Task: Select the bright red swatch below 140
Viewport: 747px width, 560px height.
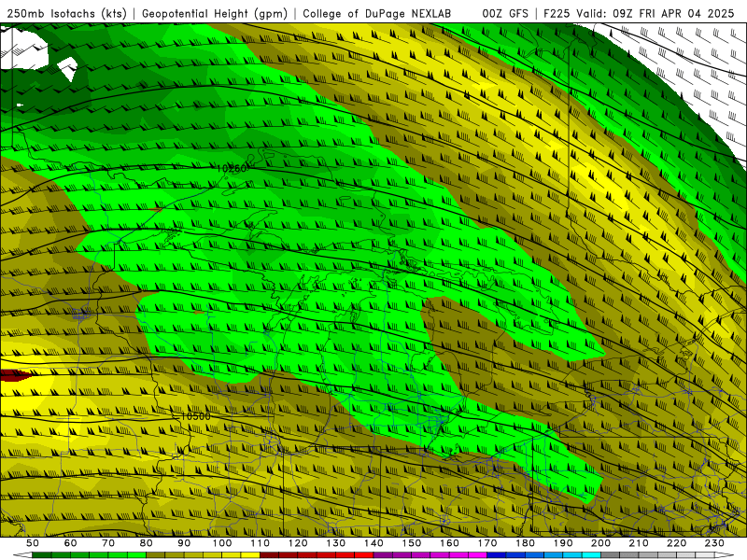Action: click(x=364, y=555)
